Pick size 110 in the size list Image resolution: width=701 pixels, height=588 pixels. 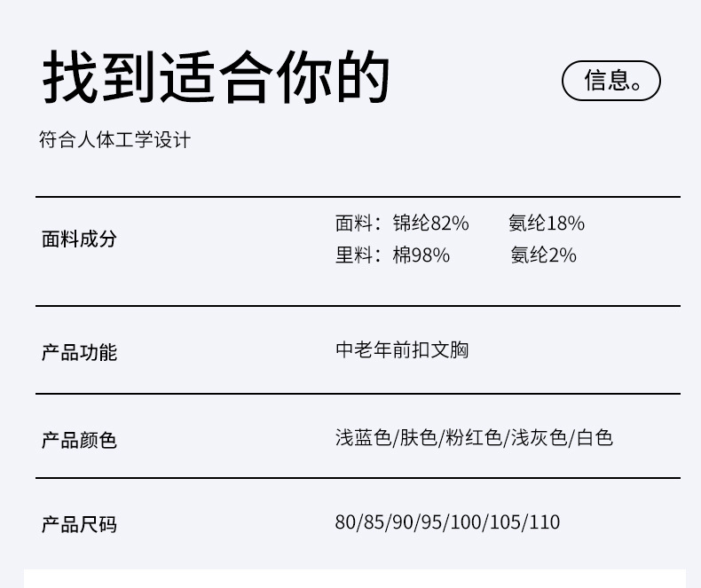coord(546,522)
